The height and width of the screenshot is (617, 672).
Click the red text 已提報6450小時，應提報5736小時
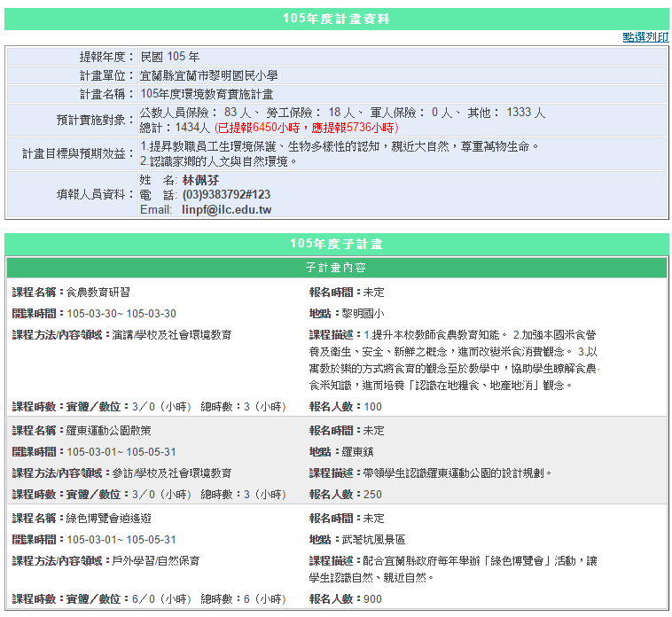[x=307, y=128]
